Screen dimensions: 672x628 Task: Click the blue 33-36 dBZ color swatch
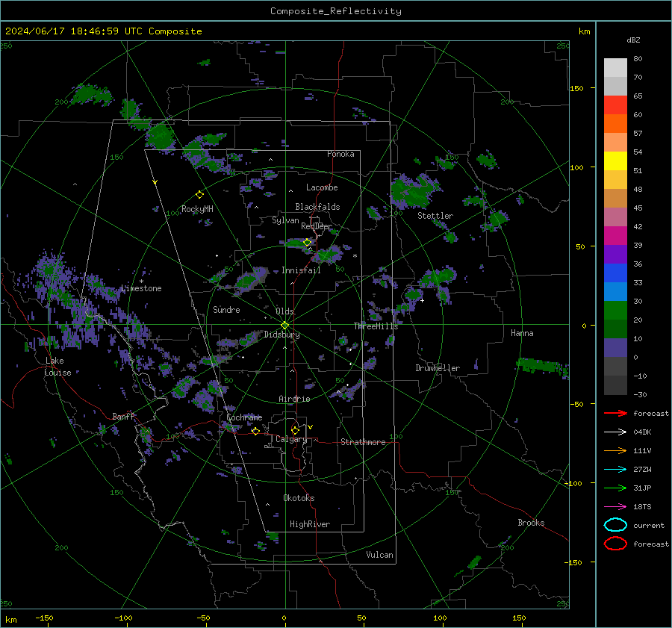pyautogui.click(x=615, y=273)
